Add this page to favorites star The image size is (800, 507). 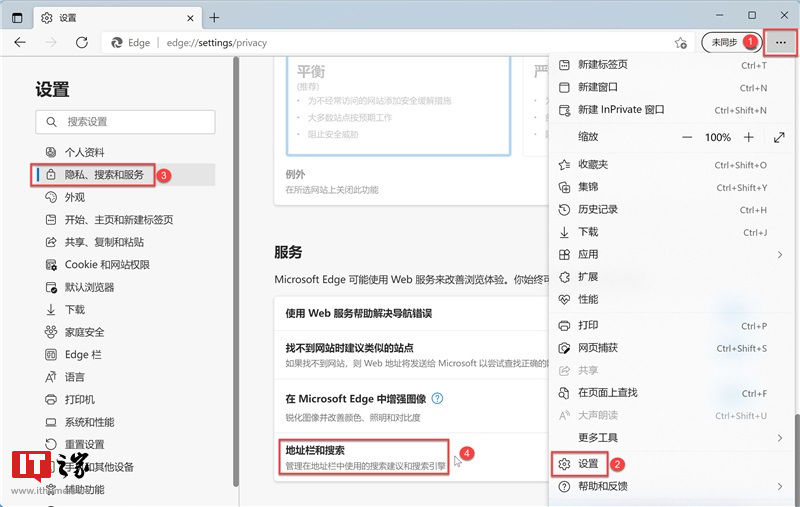(681, 43)
